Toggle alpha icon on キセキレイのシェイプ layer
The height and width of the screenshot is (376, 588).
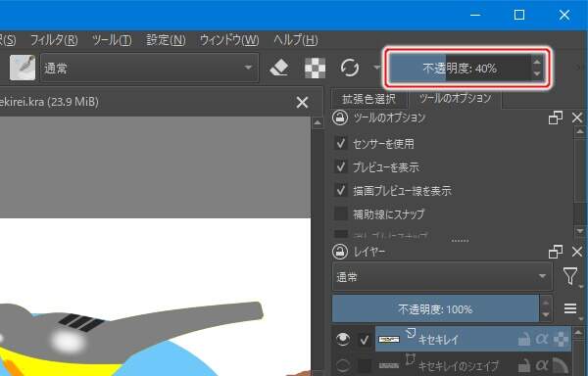click(541, 365)
